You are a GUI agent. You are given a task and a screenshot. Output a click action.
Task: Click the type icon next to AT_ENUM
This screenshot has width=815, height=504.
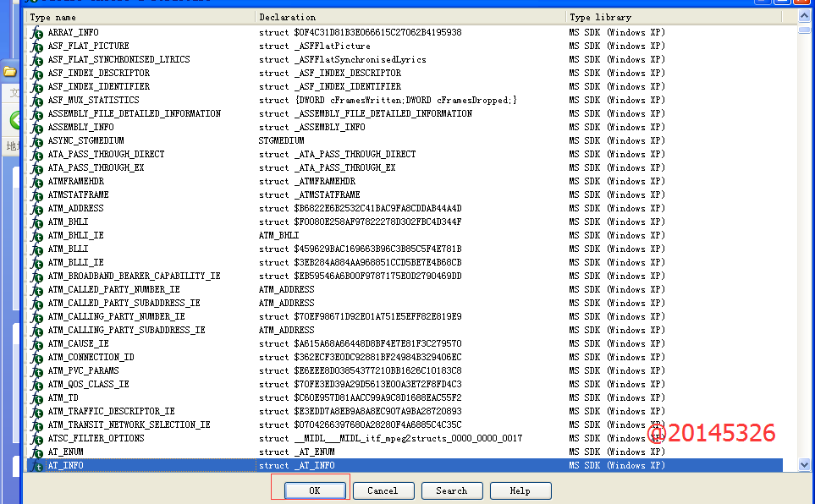[x=36, y=452]
